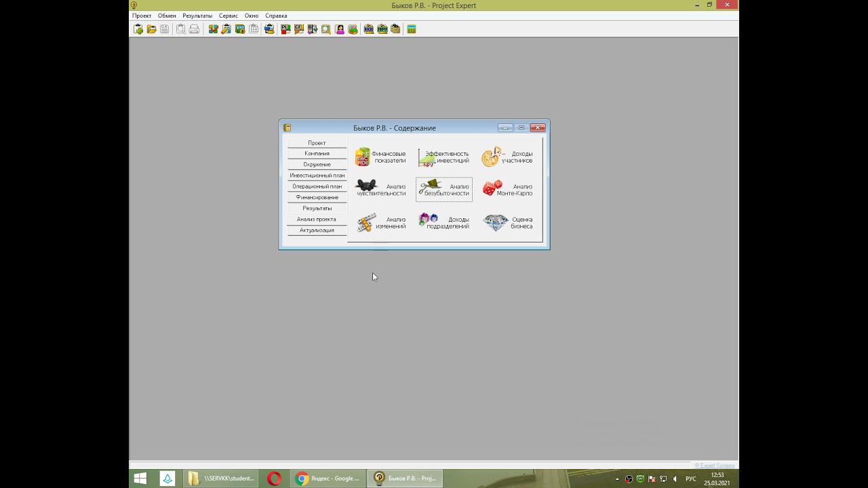Open the Справка menu
The image size is (868, 488).
click(x=276, y=16)
